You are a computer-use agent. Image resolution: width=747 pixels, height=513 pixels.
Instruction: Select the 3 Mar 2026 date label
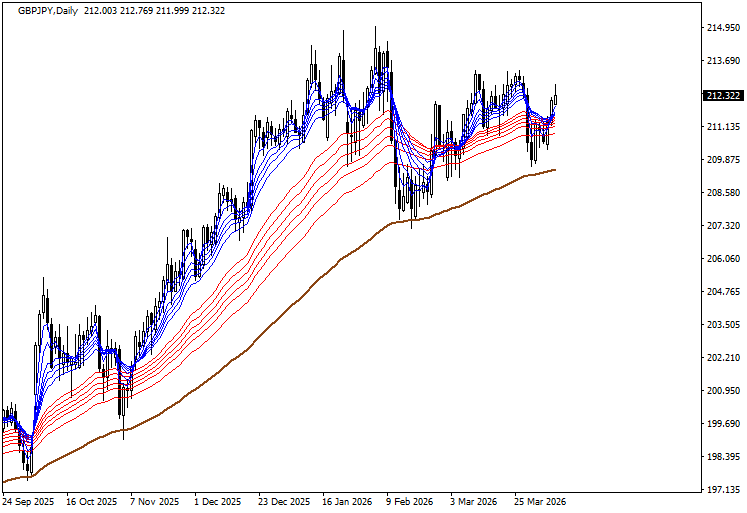[x=474, y=502]
